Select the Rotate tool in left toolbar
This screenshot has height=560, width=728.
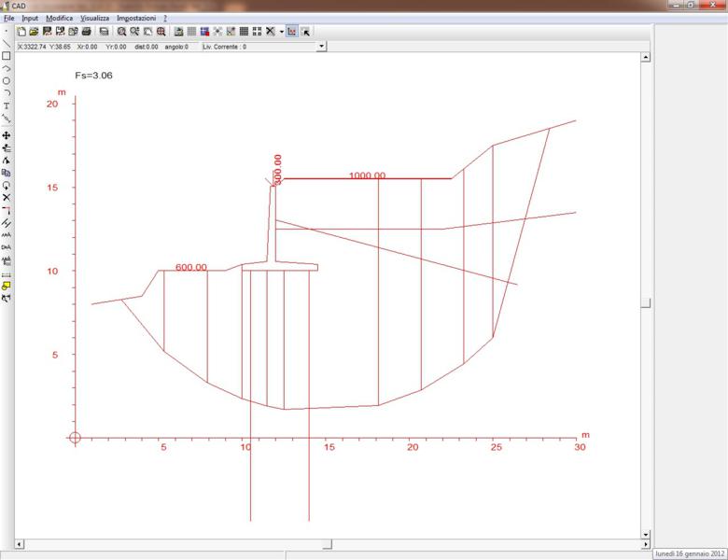tap(6, 186)
